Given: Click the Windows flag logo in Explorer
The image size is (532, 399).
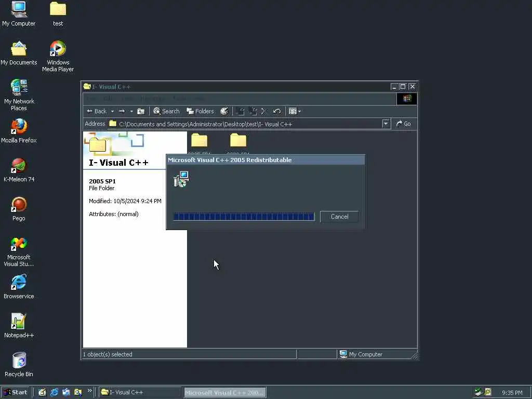Looking at the screenshot, I should (x=407, y=99).
